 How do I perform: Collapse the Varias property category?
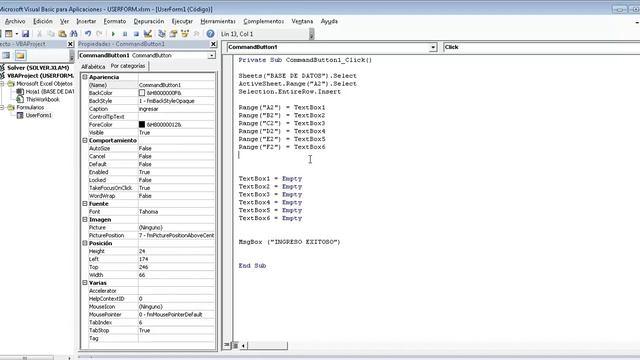[x=85, y=283]
